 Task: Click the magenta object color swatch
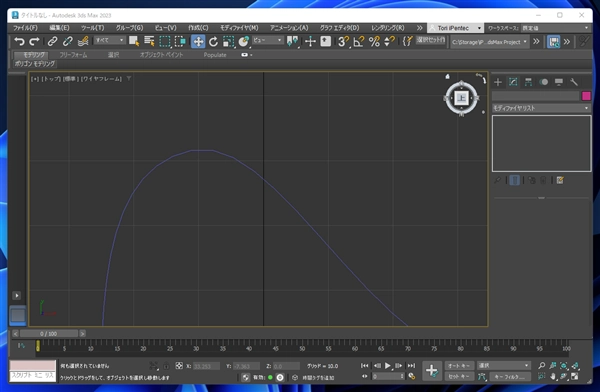[x=586, y=96]
